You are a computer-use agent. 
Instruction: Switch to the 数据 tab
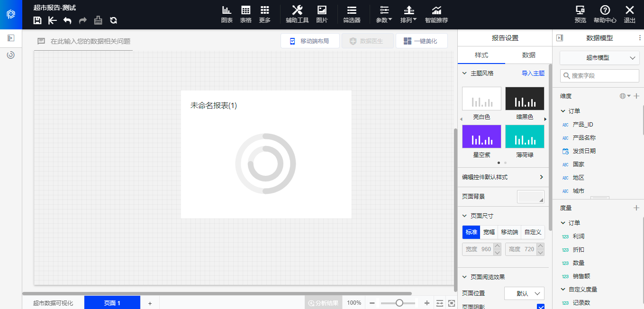tap(528, 55)
